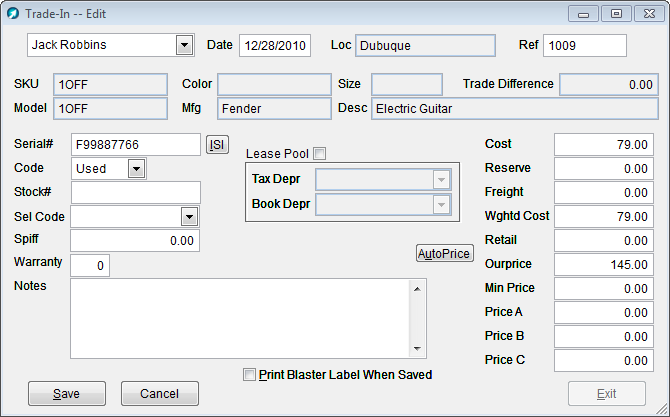Click the scroll down arrow in Notes

pos(417,349)
